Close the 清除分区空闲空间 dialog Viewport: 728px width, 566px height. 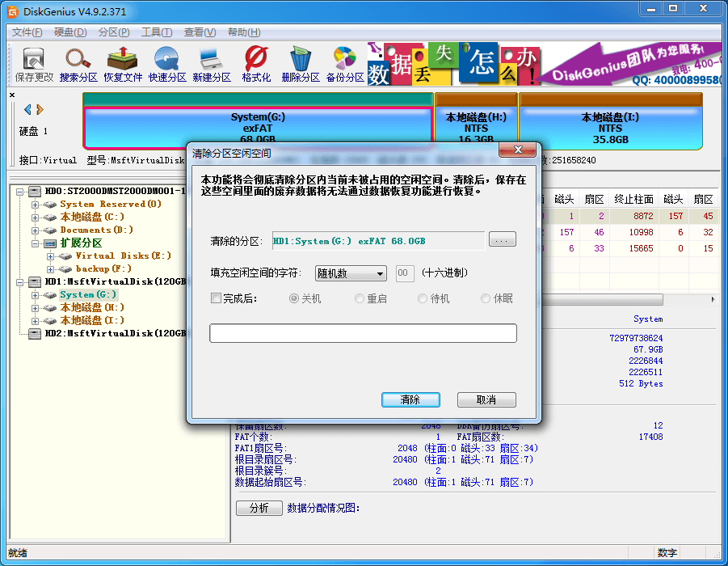(518, 150)
